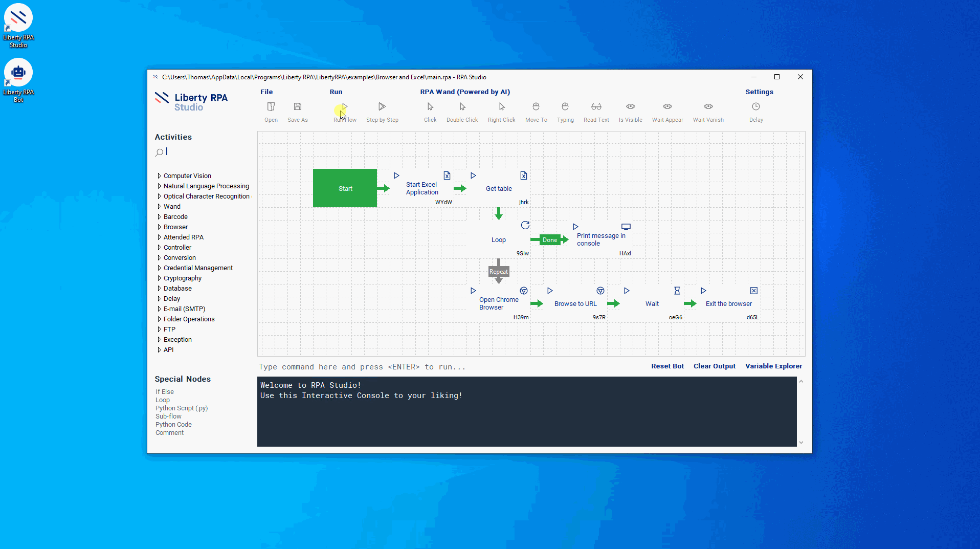
Task: Open the Variable Explorer
Action: click(x=773, y=366)
